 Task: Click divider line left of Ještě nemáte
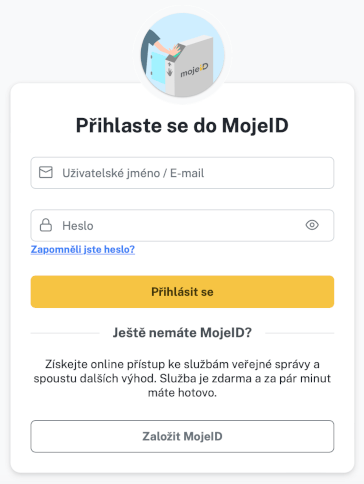point(65,333)
